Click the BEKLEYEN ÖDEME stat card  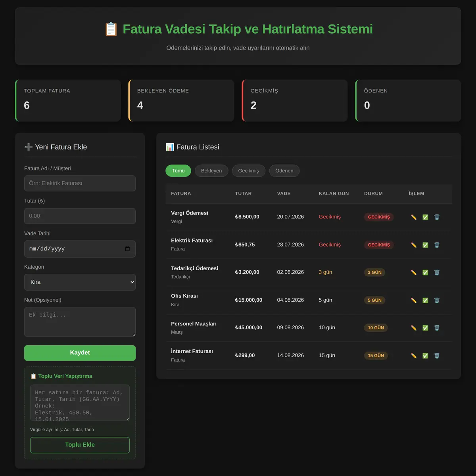(x=181, y=101)
